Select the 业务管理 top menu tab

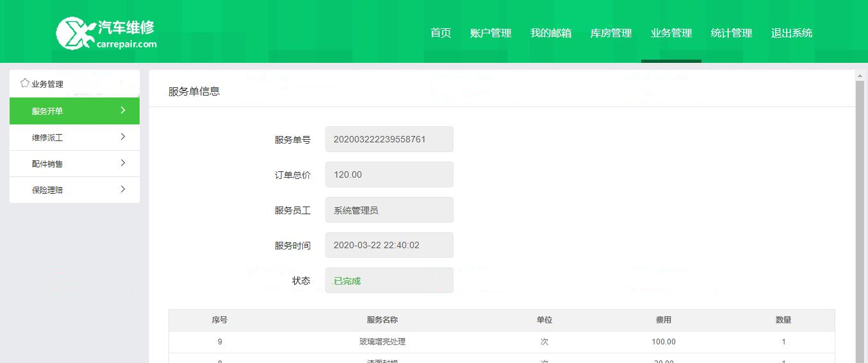pos(671,33)
